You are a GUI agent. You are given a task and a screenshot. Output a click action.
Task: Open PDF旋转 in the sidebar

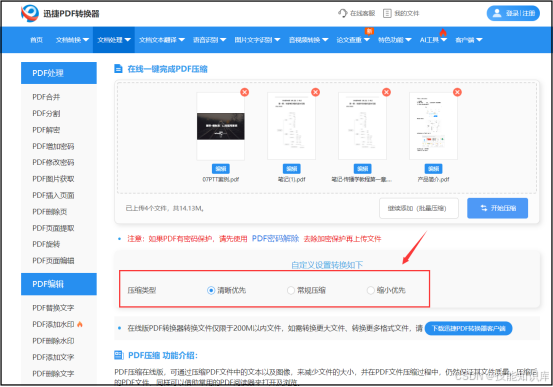pos(46,244)
